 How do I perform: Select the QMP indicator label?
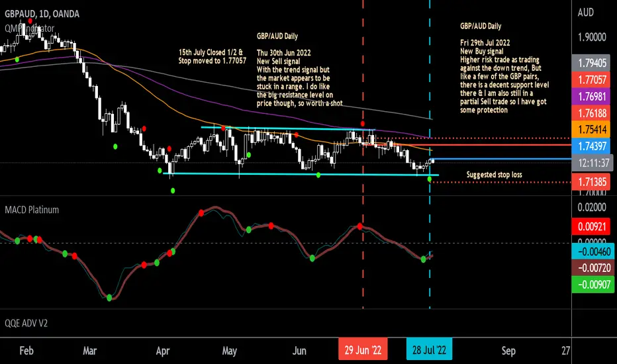(x=30, y=28)
